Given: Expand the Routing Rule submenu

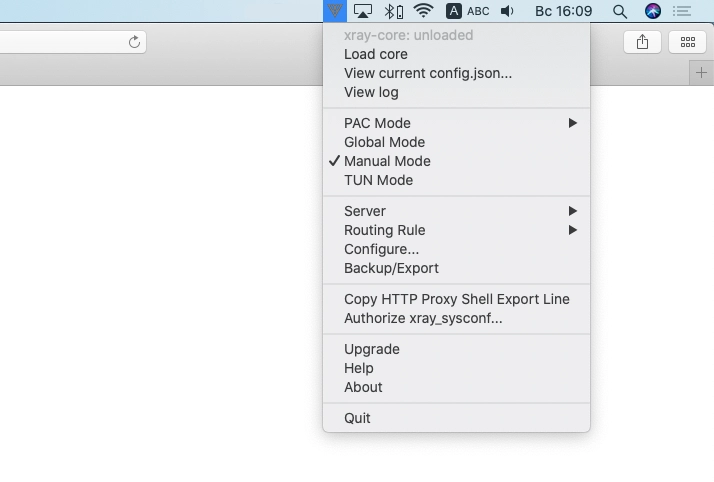Looking at the screenshot, I should click(456, 231).
